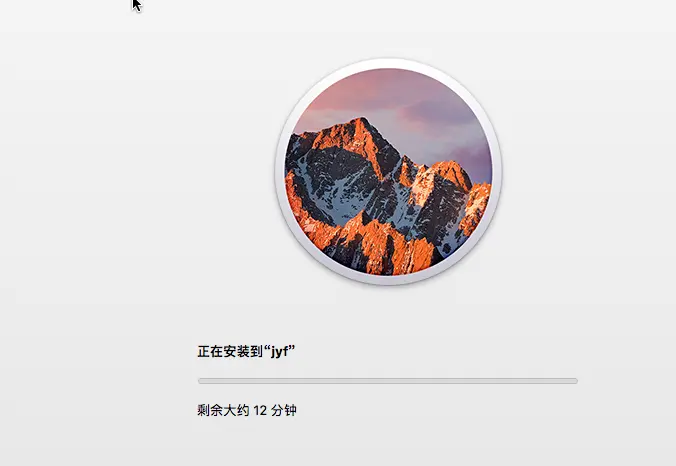Screen dimensions: 676x466
Task: Click the installation progress bar
Action: click(x=388, y=381)
